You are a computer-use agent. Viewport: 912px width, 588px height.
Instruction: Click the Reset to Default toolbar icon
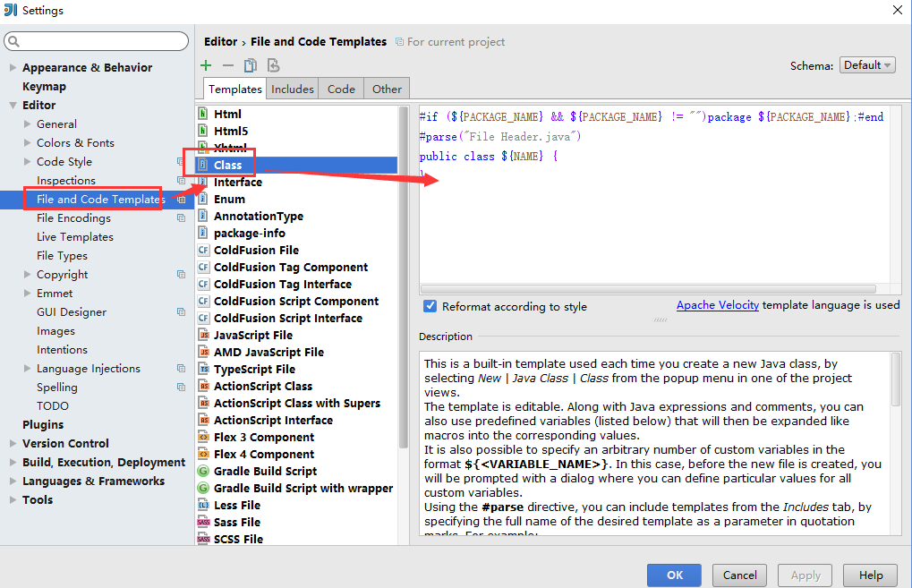click(273, 65)
